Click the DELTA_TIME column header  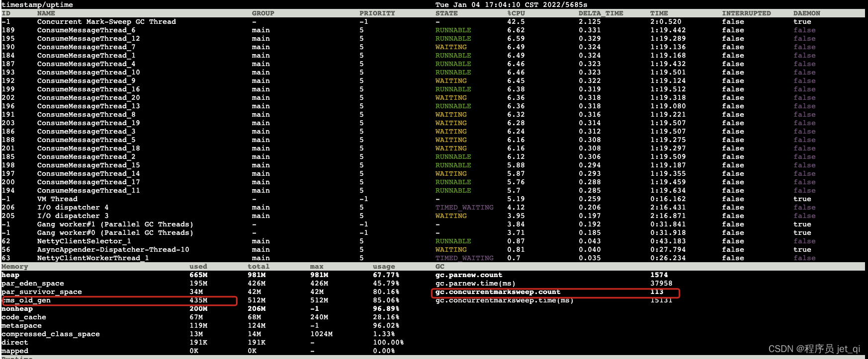tap(601, 13)
